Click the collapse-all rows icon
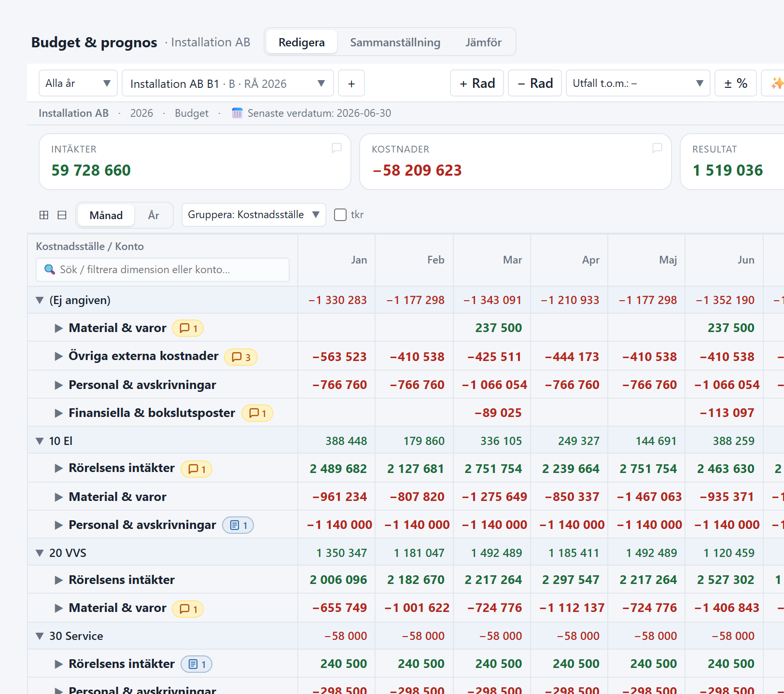 point(62,215)
